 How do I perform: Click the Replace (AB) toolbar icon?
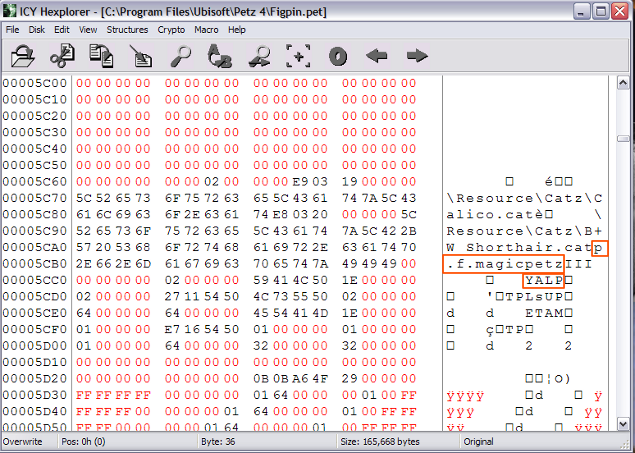[x=219, y=56]
